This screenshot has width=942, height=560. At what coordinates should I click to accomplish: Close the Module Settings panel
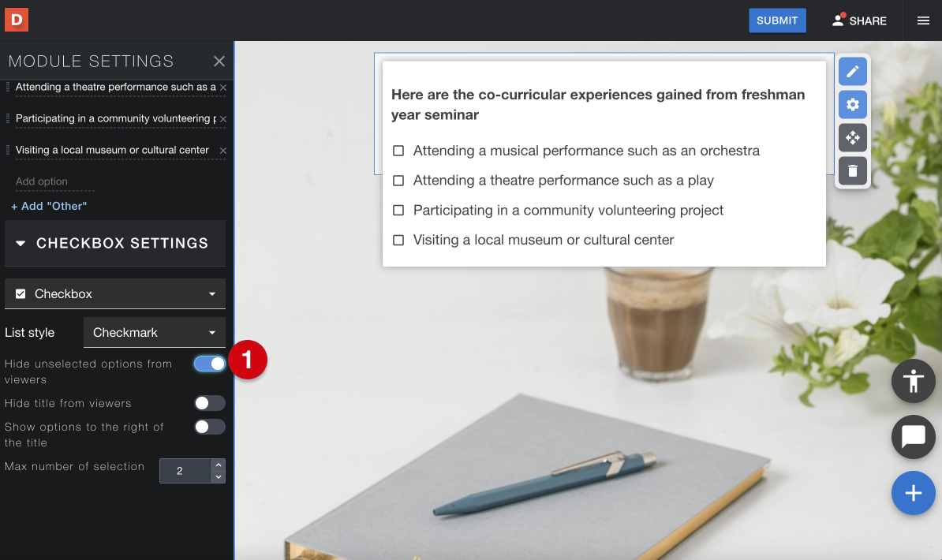coord(219,62)
